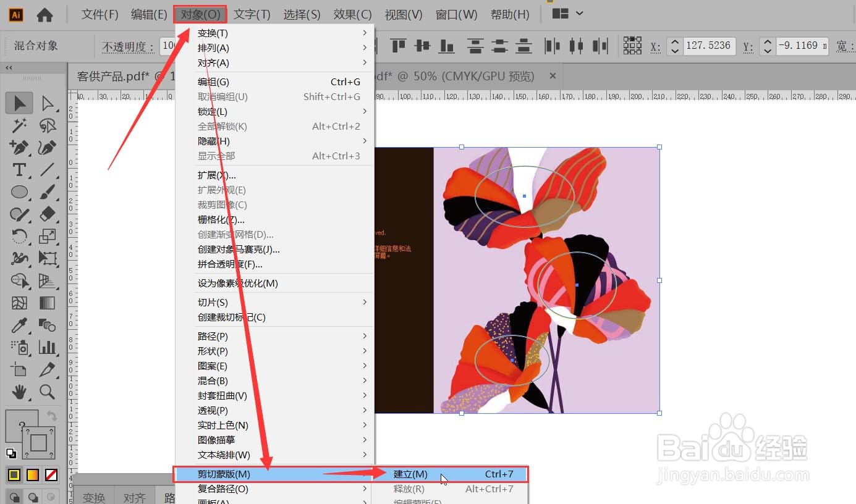The width and height of the screenshot is (856, 504).
Task: Select the Curvature tool
Action: pyautogui.click(x=48, y=148)
